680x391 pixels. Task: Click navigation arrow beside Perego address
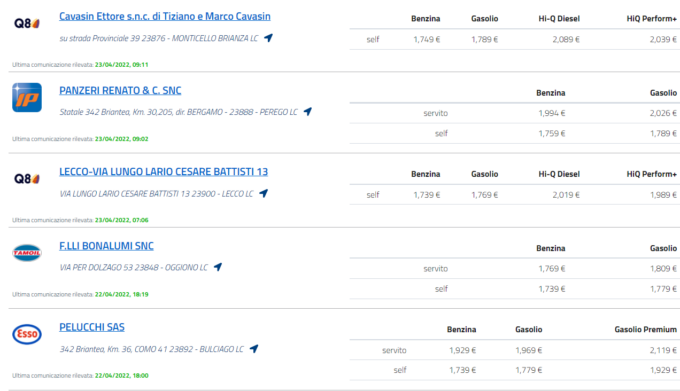[307, 111]
